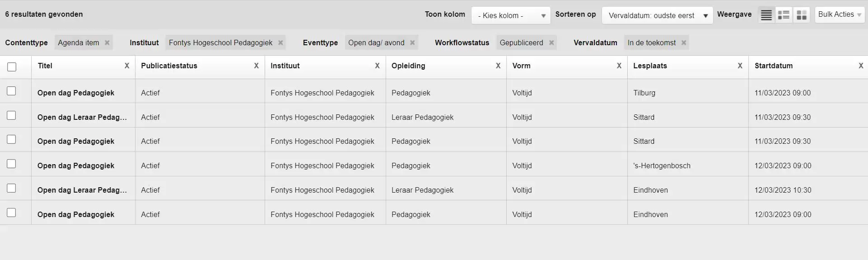Viewport: 868px width, 260px height.
Task: Hide the Opleiding column with X
Action: coord(498,66)
